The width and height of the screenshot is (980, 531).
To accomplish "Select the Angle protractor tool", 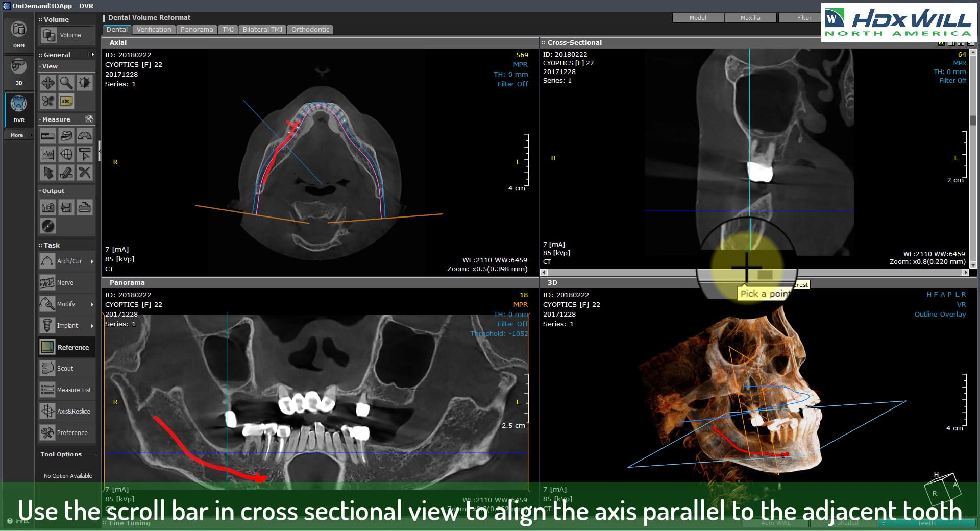I will click(x=85, y=136).
